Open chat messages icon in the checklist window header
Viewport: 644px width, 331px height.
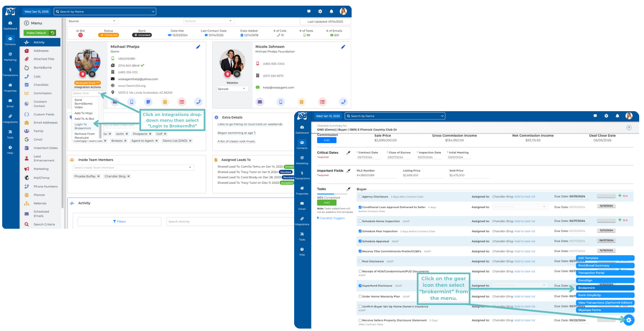point(595,116)
